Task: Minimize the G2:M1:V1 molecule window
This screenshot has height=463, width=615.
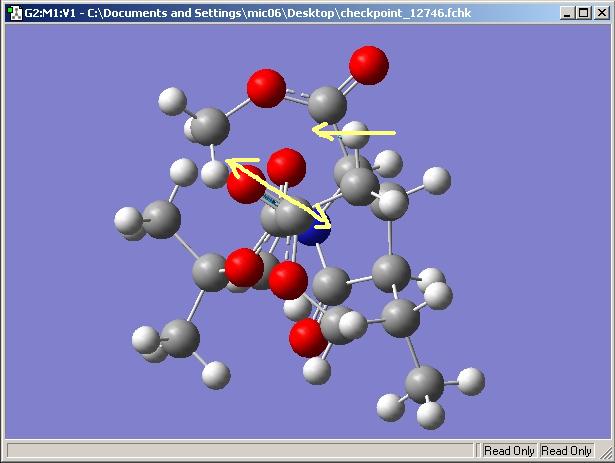Action: coord(566,13)
